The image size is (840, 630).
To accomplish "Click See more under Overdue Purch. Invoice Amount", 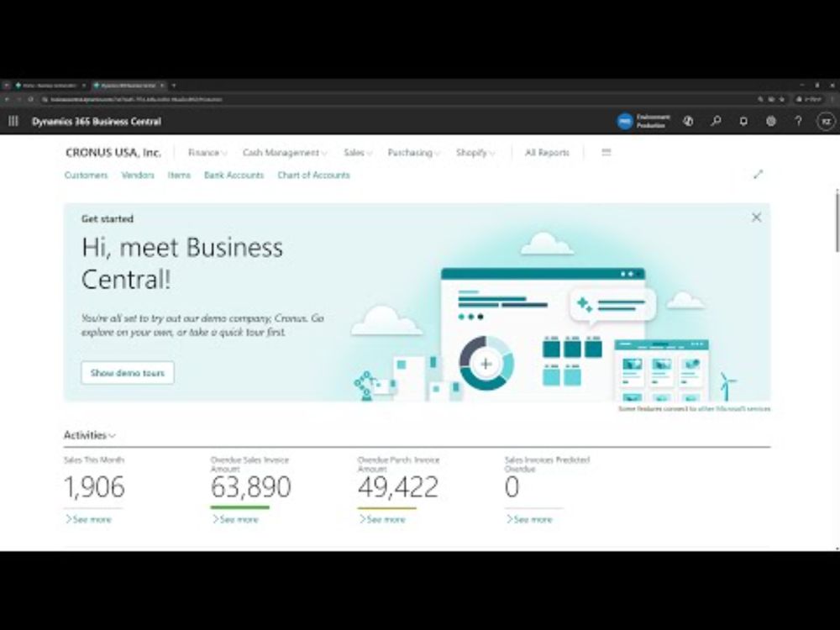I will [x=382, y=519].
